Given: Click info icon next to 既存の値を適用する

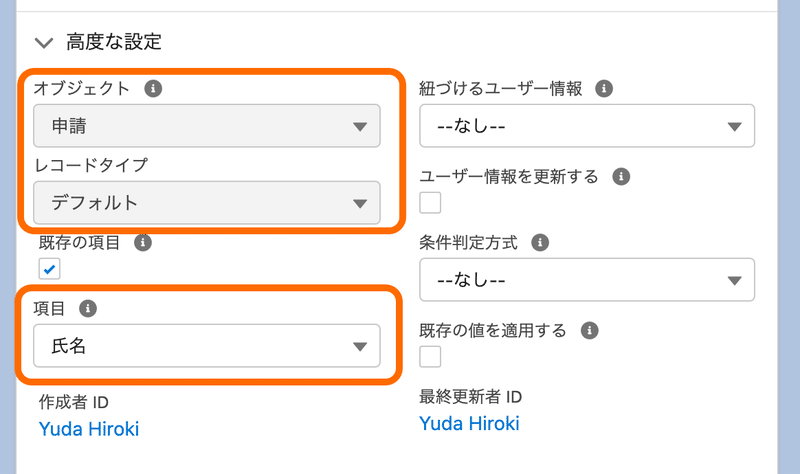Looking at the screenshot, I should (x=590, y=331).
